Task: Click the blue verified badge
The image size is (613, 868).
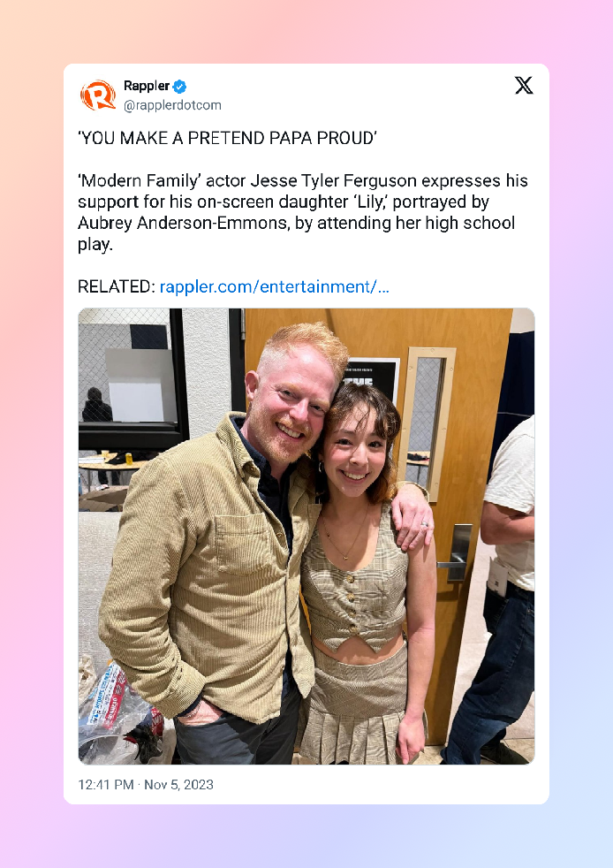Action: coord(179,87)
